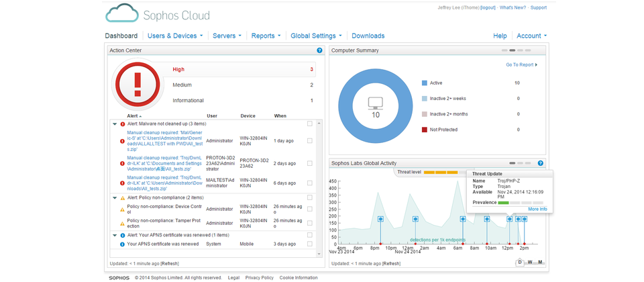The image size is (644, 282).
Task: Click the logout link
Action: click(488, 8)
